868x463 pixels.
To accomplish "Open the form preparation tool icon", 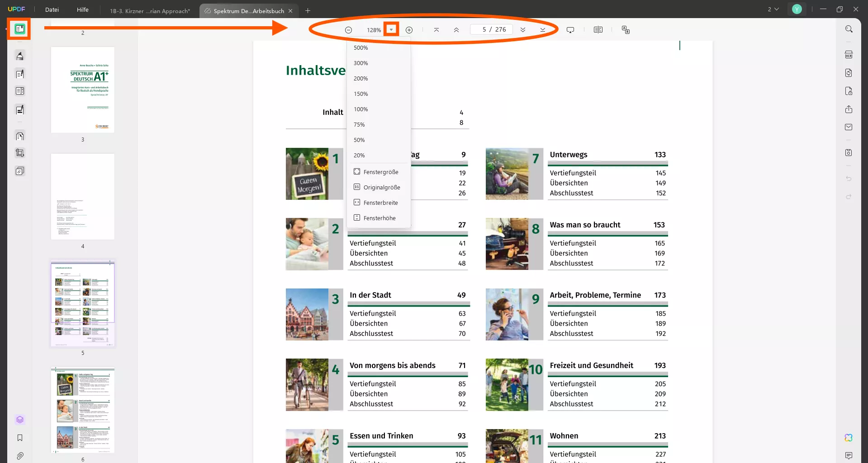I will tap(20, 91).
